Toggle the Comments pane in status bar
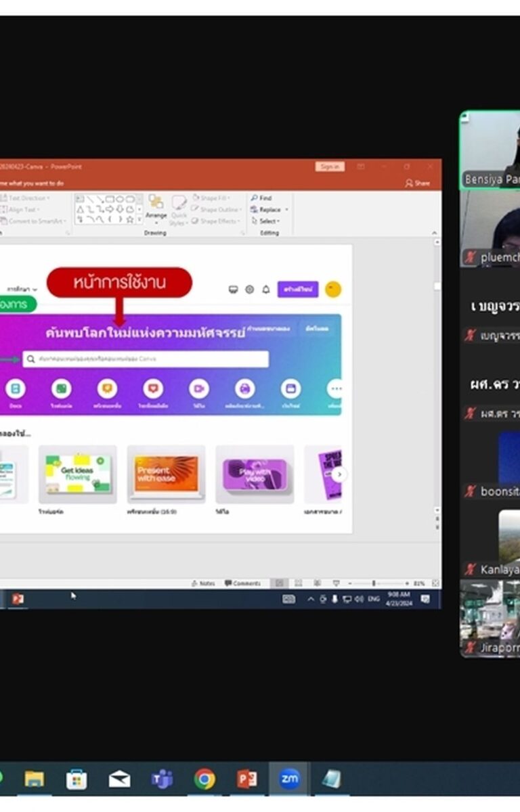 (242, 583)
